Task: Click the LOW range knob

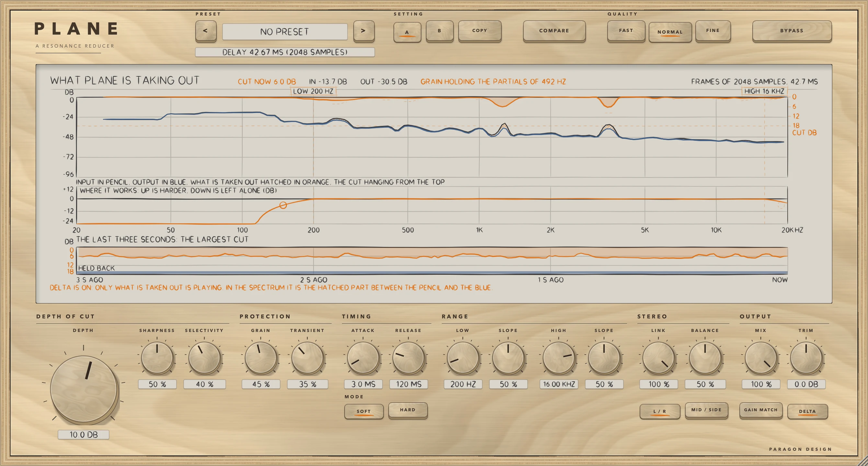Action: [463, 358]
